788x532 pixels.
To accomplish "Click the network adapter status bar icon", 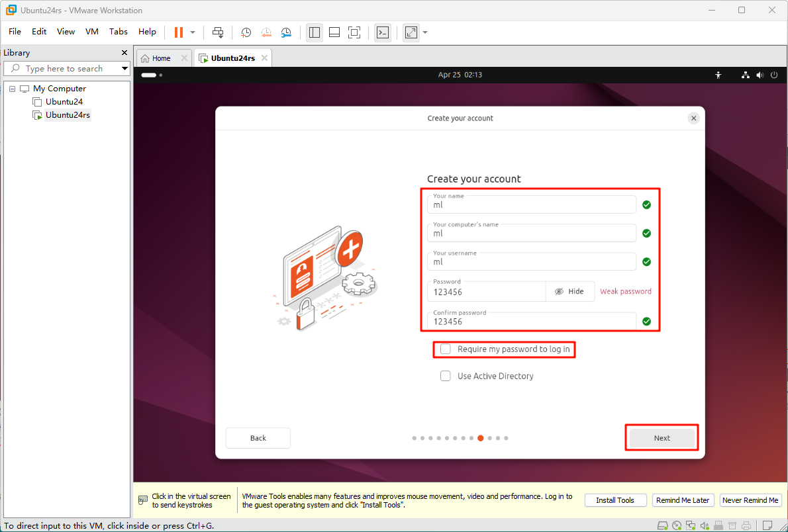I will [x=691, y=526].
